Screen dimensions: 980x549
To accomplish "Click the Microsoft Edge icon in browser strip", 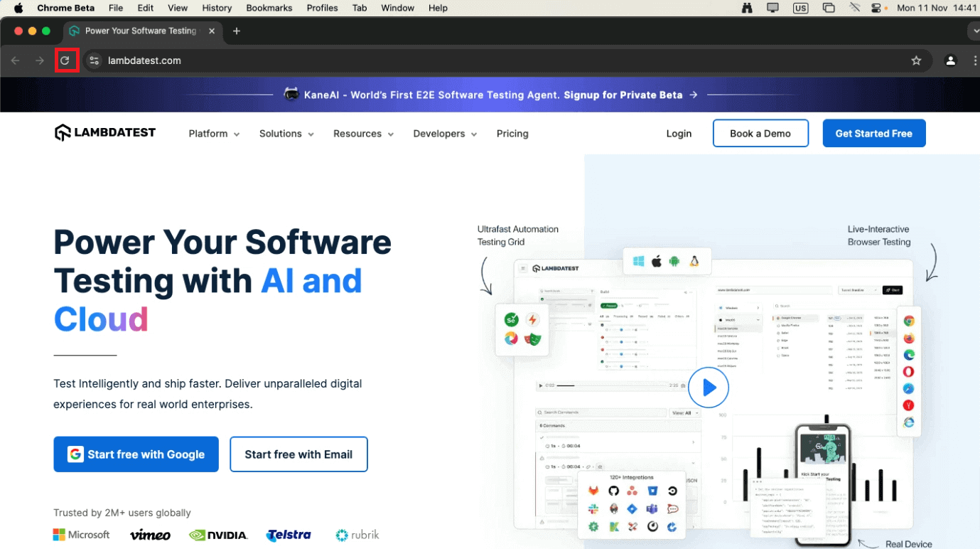I will (x=908, y=355).
